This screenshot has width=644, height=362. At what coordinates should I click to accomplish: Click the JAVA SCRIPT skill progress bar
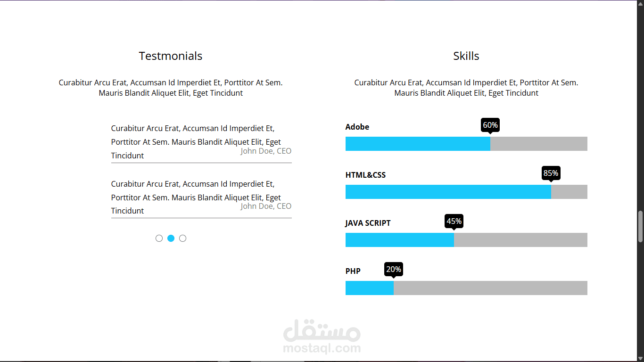tap(466, 240)
